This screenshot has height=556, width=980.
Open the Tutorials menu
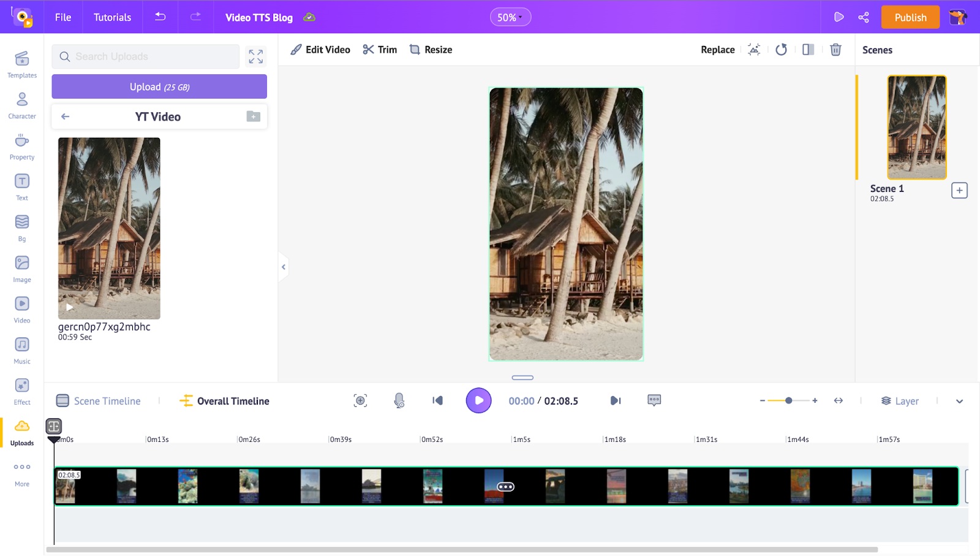coord(112,17)
